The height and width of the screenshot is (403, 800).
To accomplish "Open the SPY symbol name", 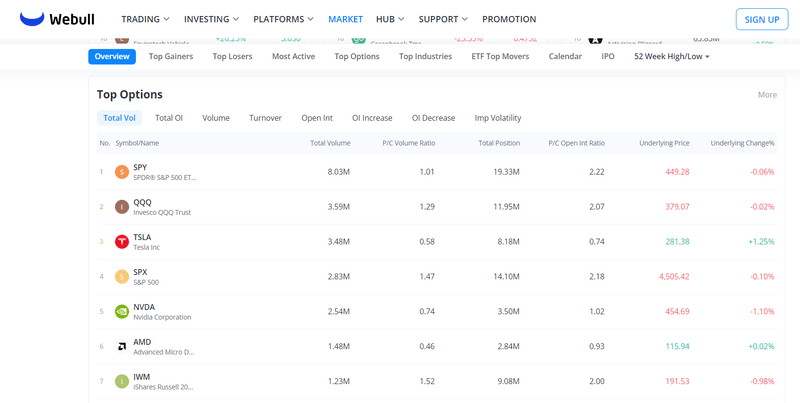I will pyautogui.click(x=140, y=167).
